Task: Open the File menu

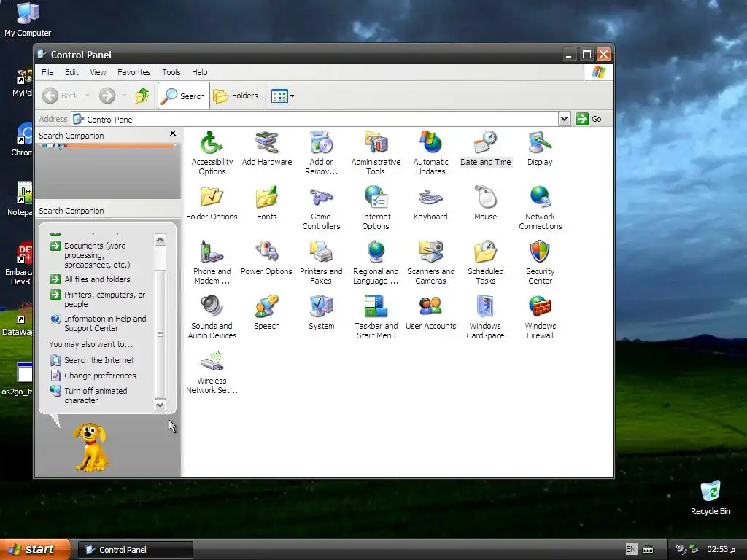Action: [x=47, y=72]
